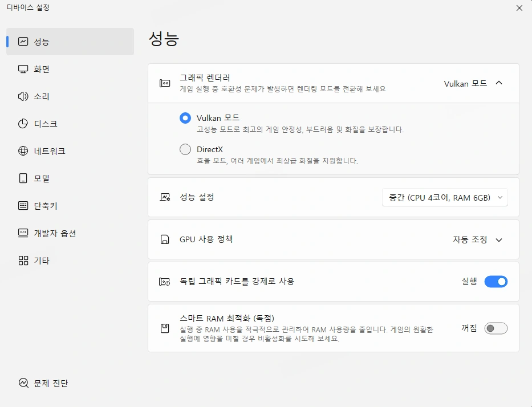Click the 고성능 모드 description text
532x407 pixels.
click(300, 129)
